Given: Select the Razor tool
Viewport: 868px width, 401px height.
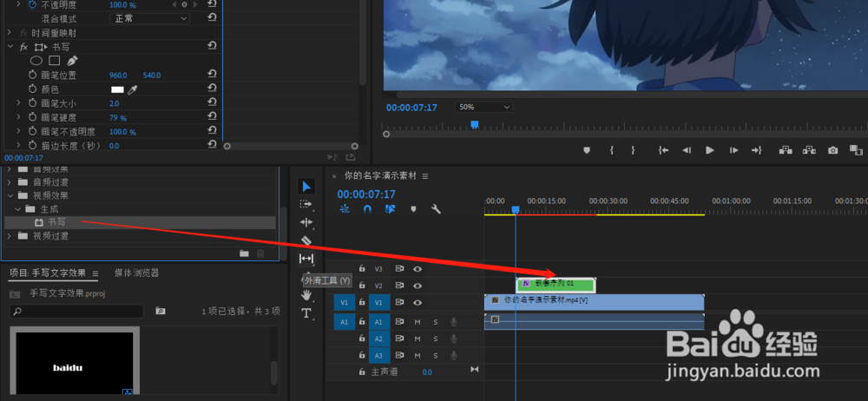Looking at the screenshot, I should [306, 240].
